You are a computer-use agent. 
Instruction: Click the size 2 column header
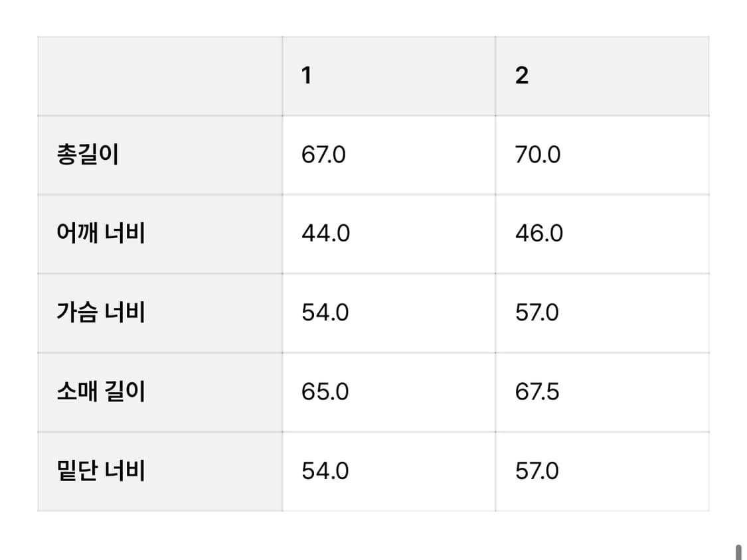[522, 76]
